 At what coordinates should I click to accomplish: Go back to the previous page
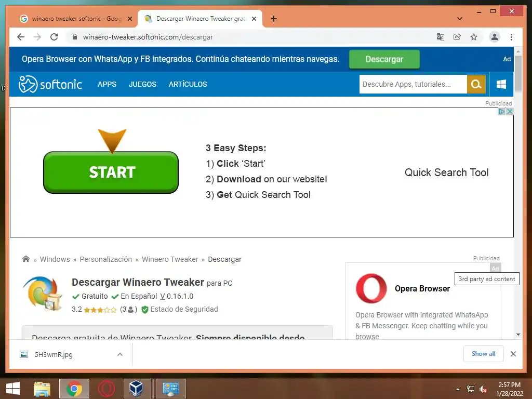coord(21,37)
